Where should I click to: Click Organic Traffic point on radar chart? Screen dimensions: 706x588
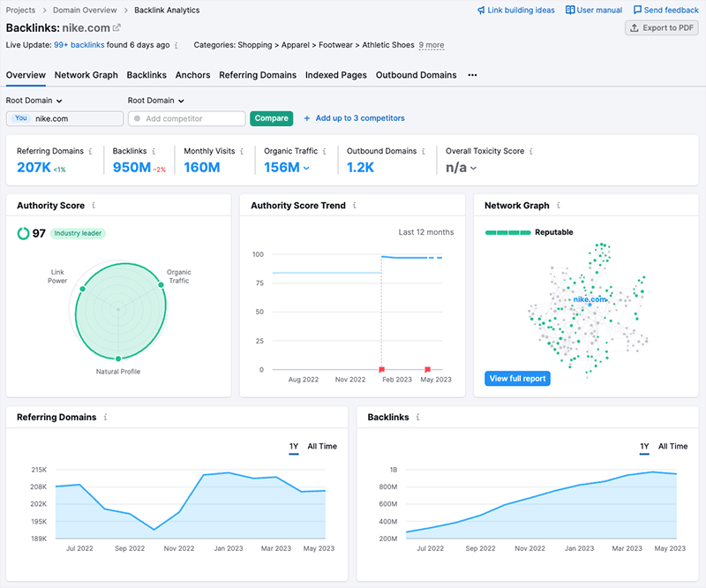pyautogui.click(x=161, y=285)
